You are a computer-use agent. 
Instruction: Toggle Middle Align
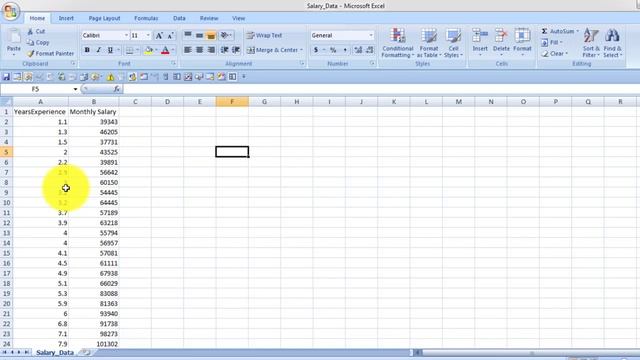tap(199, 36)
